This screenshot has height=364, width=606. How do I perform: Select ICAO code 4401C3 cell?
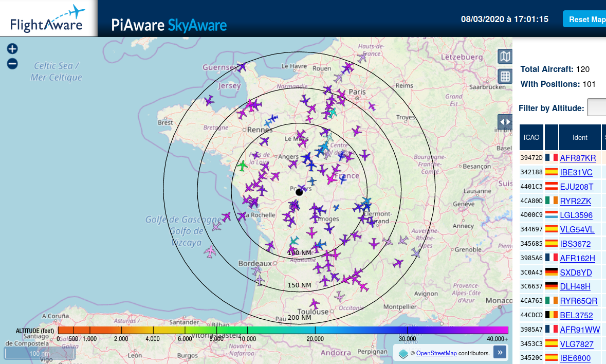click(531, 186)
